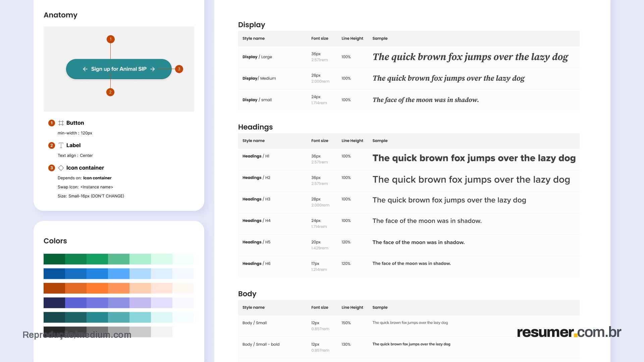Click the 'Headings / H2' style name

coord(256,178)
